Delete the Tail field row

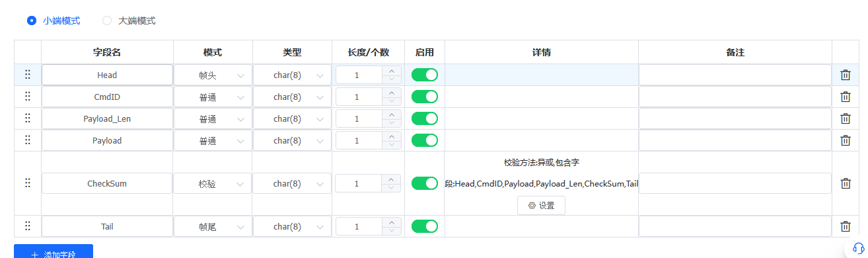tap(845, 226)
